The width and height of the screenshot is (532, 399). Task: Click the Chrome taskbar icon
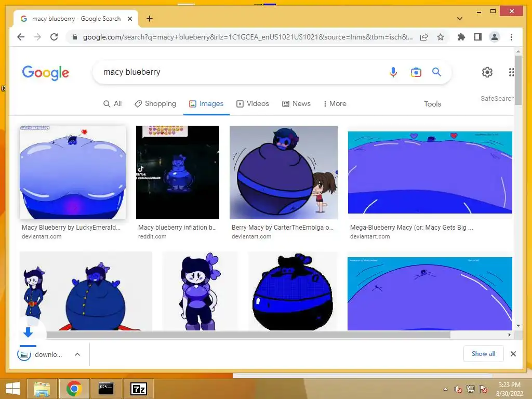coord(74,389)
